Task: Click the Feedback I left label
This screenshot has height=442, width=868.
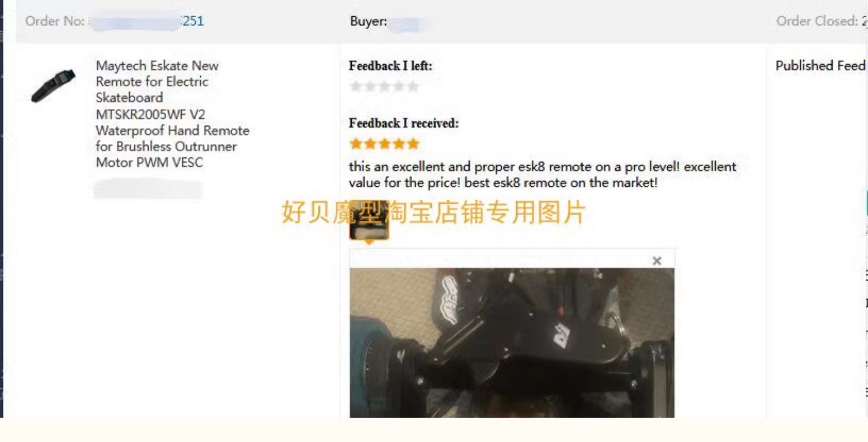Action: 390,66
